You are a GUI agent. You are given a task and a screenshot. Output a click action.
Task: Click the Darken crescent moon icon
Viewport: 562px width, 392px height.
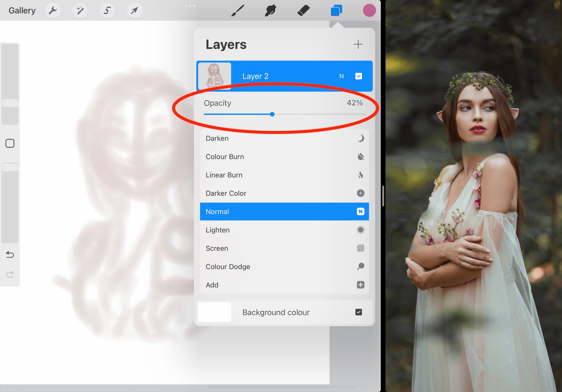tap(361, 138)
